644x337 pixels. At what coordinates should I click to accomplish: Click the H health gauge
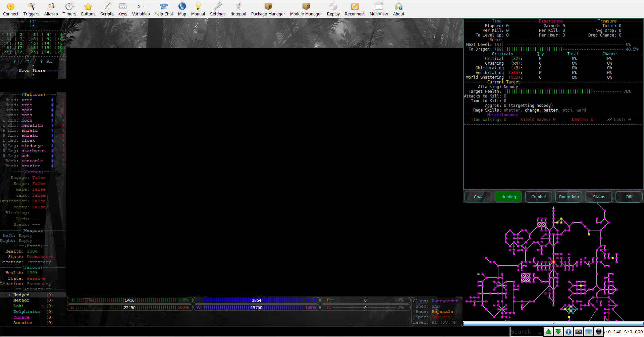click(130, 300)
